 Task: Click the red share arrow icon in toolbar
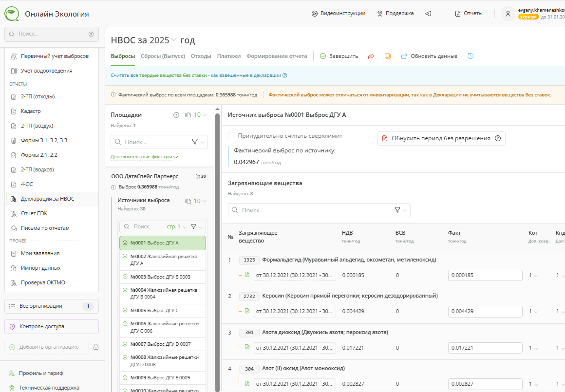[371, 56]
